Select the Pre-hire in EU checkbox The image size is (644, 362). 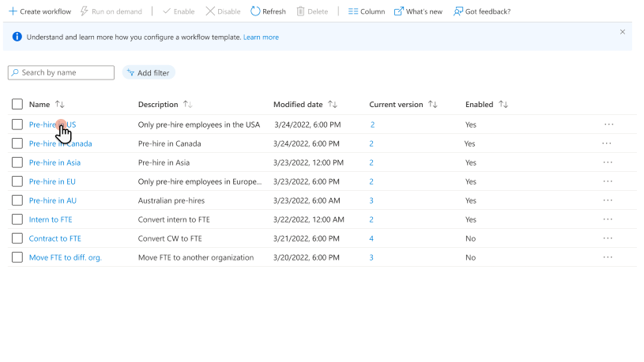(x=17, y=181)
